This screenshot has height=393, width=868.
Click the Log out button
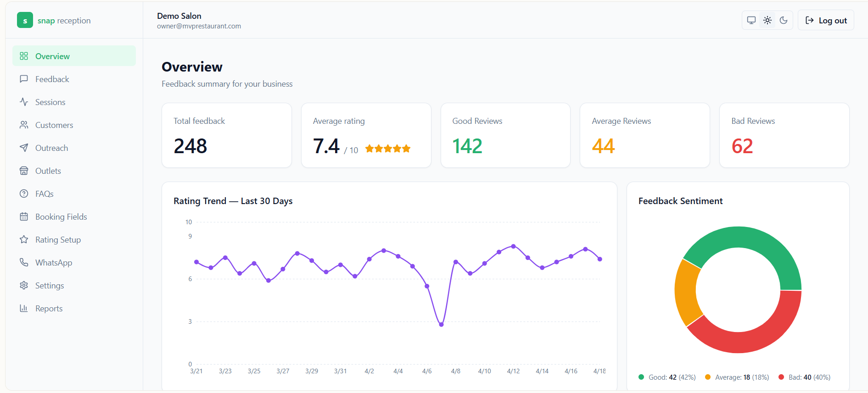(826, 20)
